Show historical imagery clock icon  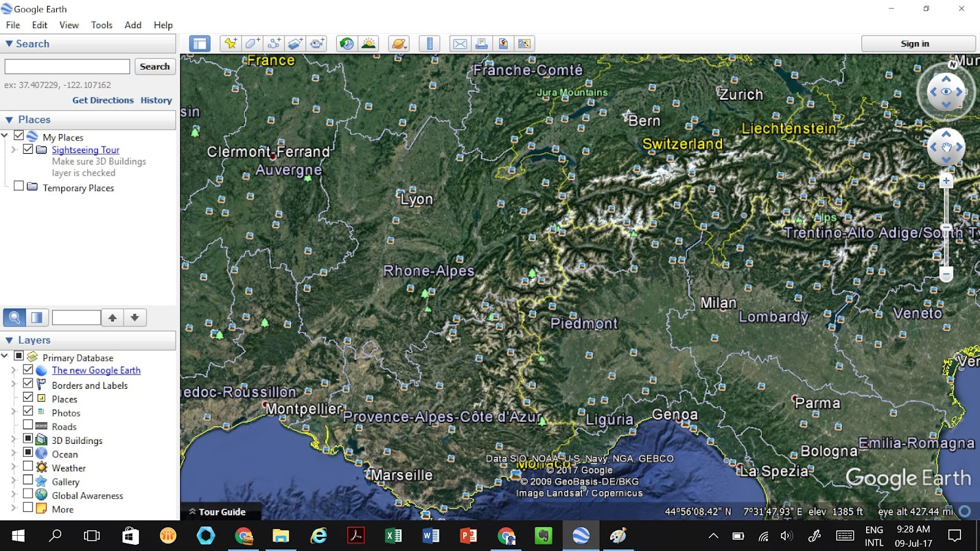coord(347,43)
